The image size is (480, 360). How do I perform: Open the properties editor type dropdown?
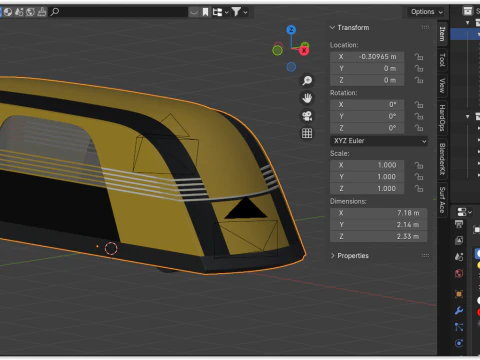(464, 212)
